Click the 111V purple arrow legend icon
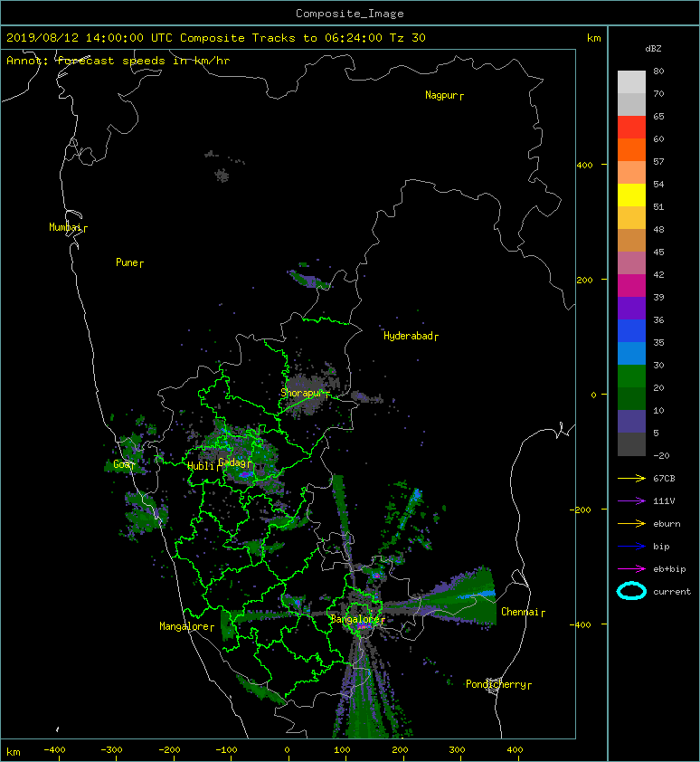This screenshot has height=762, width=700. [x=631, y=501]
